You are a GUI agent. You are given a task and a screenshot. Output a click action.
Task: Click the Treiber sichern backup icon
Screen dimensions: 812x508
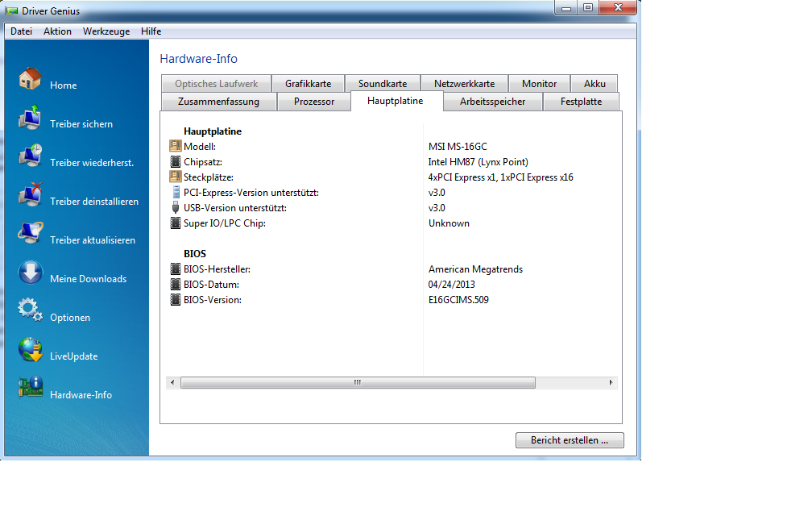click(x=31, y=117)
